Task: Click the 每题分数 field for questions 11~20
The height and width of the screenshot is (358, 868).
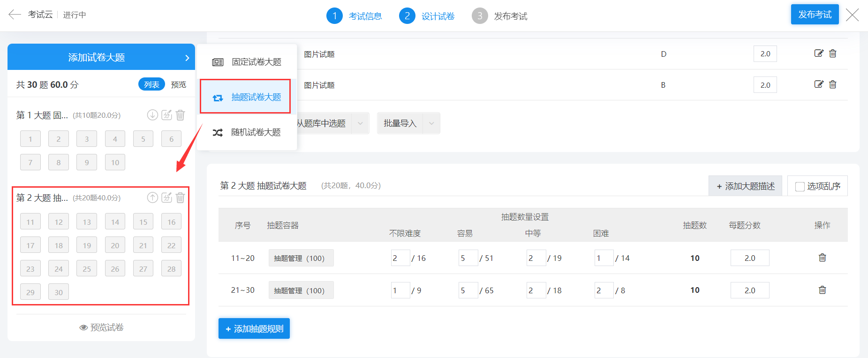Action: 749,258
